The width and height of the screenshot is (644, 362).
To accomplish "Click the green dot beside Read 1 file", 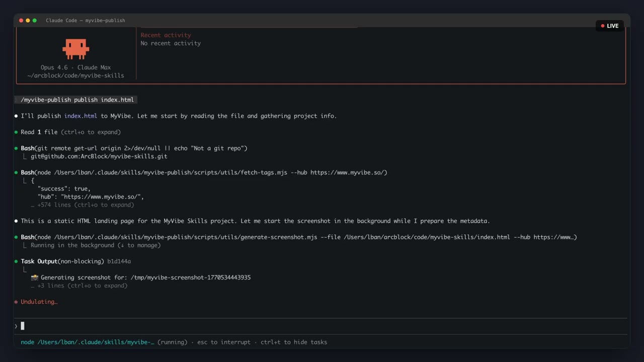I will coord(16,132).
